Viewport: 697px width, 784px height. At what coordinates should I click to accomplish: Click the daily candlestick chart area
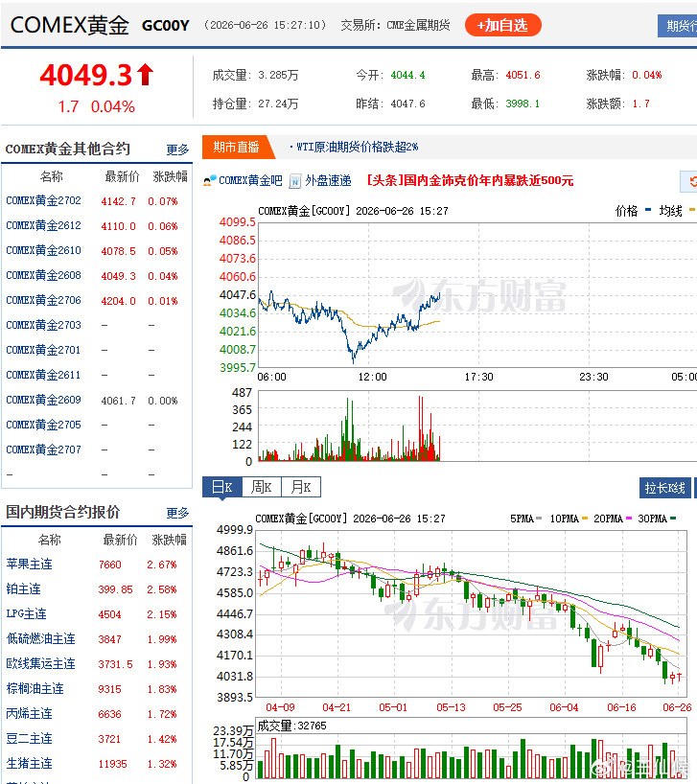coord(472,613)
